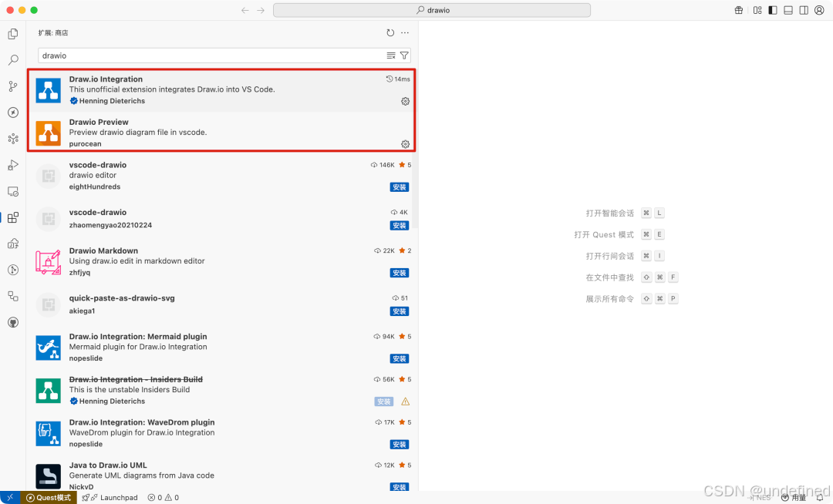This screenshot has height=504, width=833.
Task: Install quick-paste-as-drawio-svg extension
Action: [x=400, y=311]
